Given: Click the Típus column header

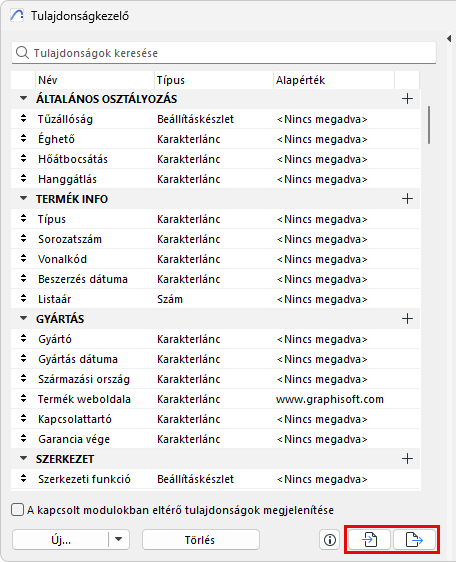Looking at the screenshot, I should click(x=214, y=80).
